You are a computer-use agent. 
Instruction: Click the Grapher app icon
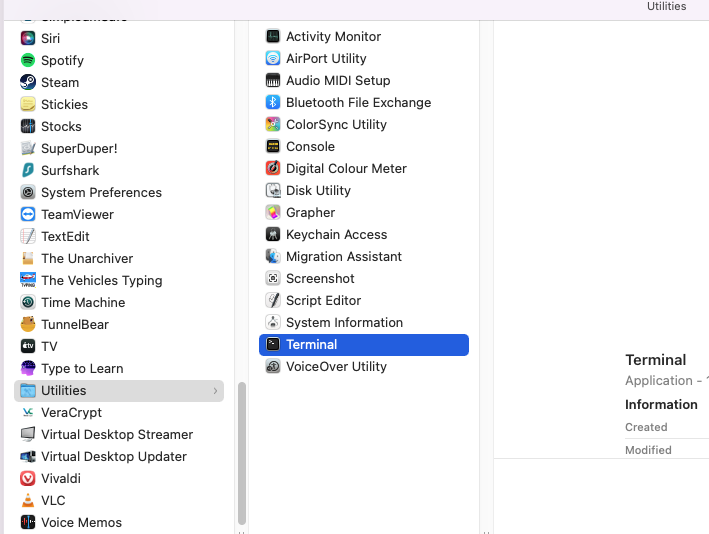[273, 212]
